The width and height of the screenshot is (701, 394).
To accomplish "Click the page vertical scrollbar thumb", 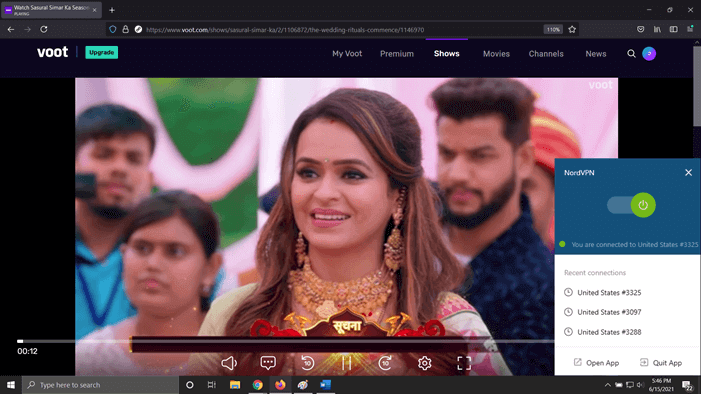I will [x=697, y=86].
